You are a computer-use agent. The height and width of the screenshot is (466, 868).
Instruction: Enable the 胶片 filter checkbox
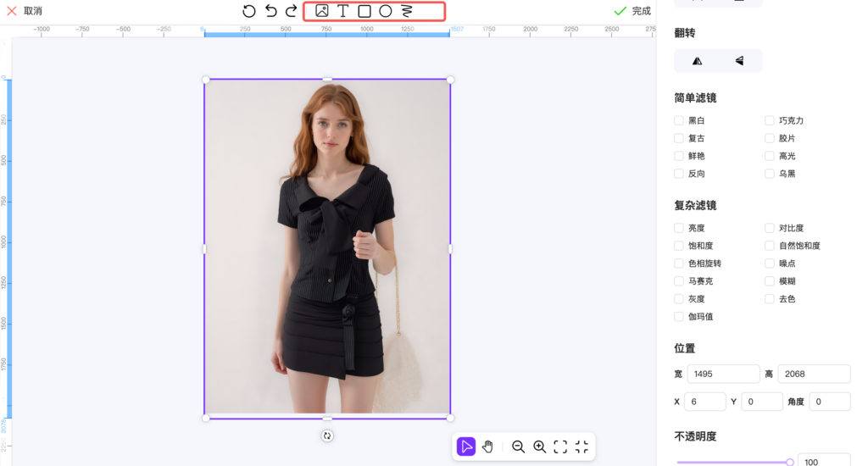pyautogui.click(x=770, y=138)
